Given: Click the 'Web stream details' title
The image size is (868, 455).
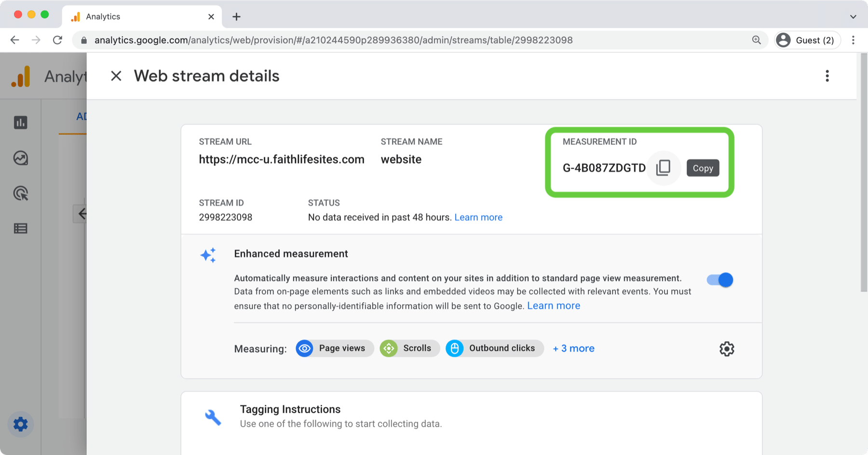Looking at the screenshot, I should pyautogui.click(x=206, y=76).
